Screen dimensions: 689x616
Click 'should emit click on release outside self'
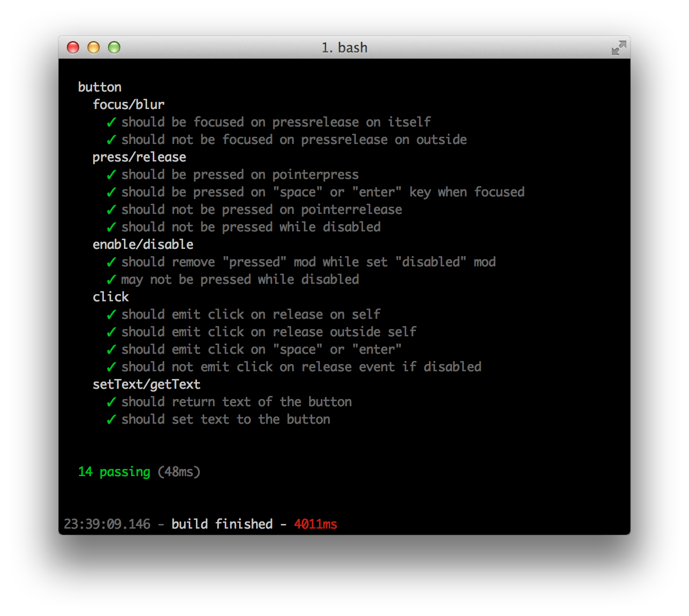(x=269, y=332)
